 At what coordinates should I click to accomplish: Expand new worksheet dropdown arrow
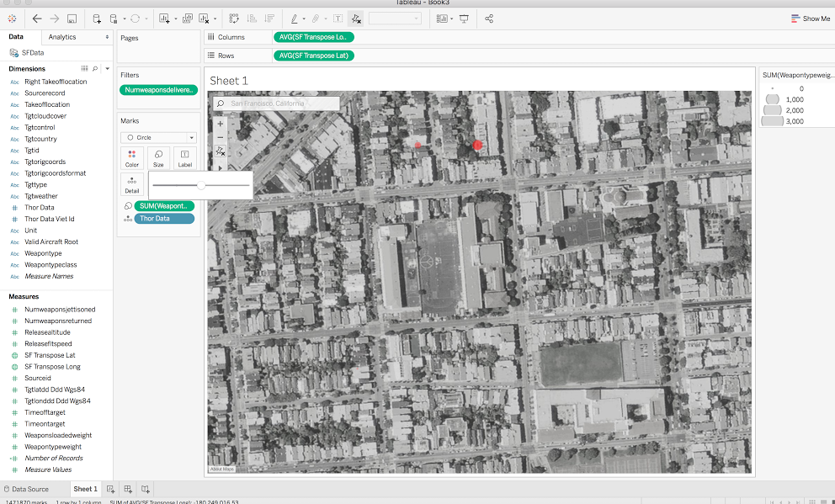point(176,19)
